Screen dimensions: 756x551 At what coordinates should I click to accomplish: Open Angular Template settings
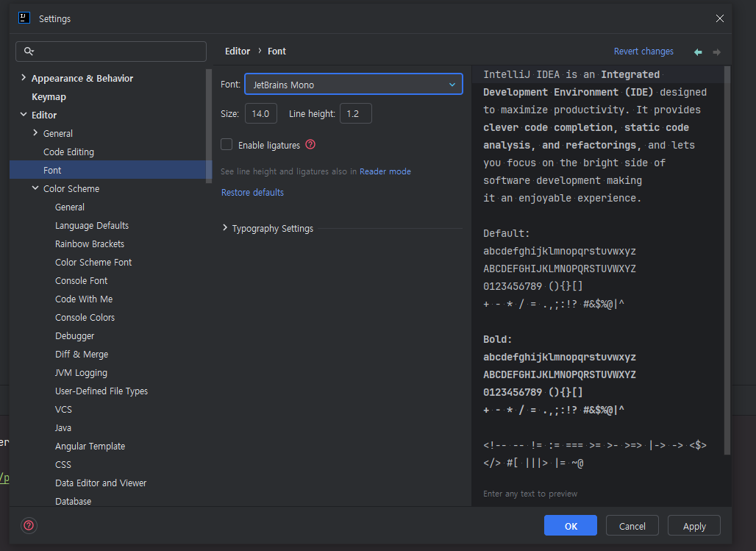(90, 447)
